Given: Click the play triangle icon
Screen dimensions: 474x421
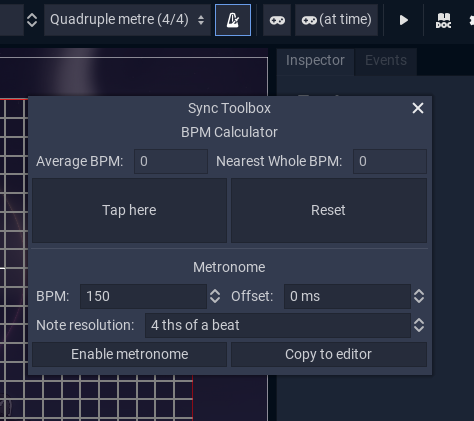Looking at the screenshot, I should (x=404, y=20).
